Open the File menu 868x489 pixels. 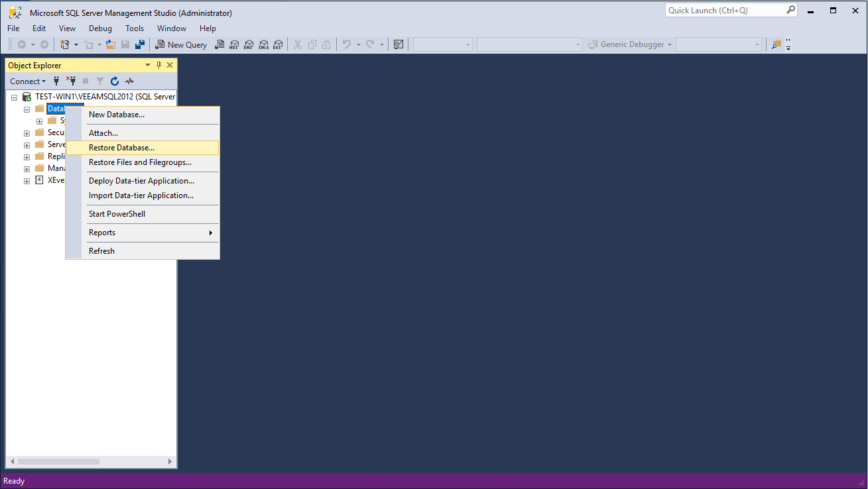(13, 28)
